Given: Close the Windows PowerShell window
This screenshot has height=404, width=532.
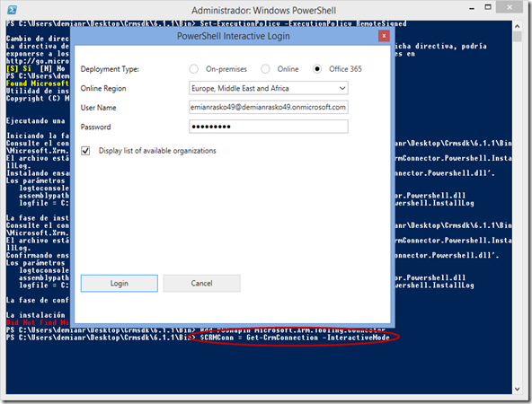Looking at the screenshot, I should pyautogui.click(x=510, y=7).
